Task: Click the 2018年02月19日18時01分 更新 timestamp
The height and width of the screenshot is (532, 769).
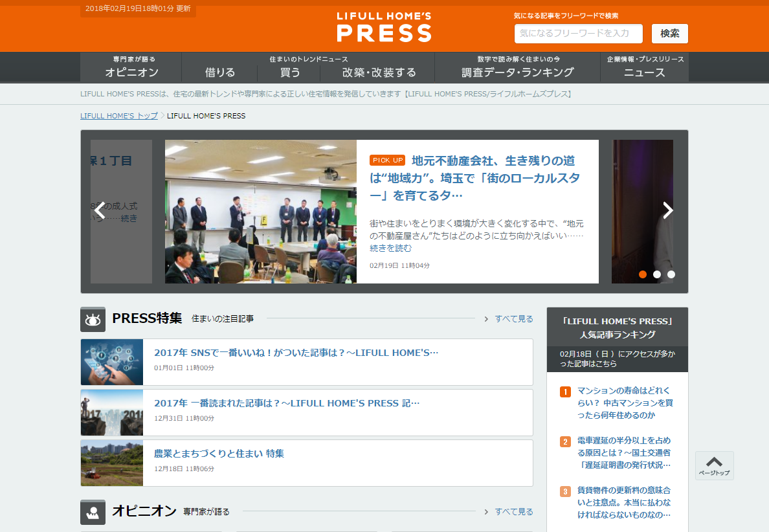Action: pos(138,8)
